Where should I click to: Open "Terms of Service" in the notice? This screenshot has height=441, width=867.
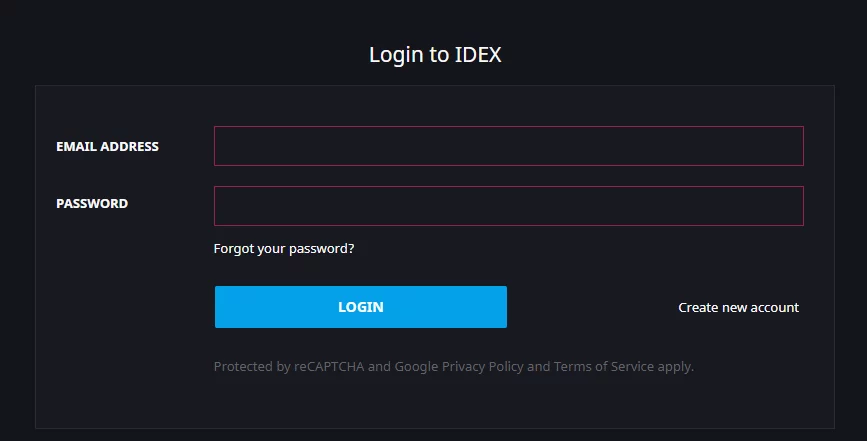(604, 367)
